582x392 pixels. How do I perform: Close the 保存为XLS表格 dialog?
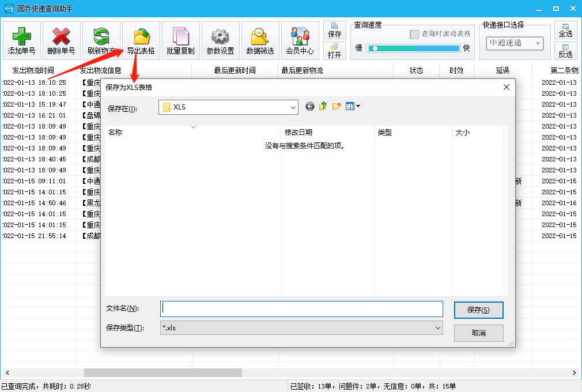tap(507, 87)
